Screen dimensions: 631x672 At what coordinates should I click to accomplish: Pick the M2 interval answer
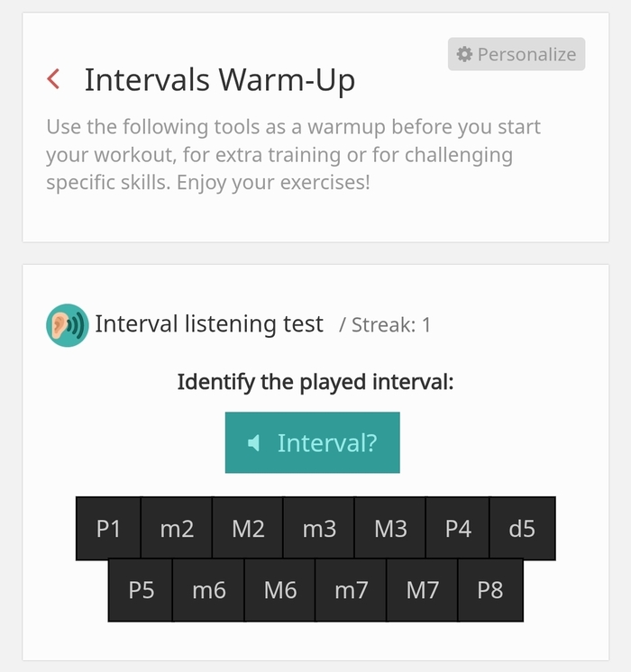[x=248, y=529]
